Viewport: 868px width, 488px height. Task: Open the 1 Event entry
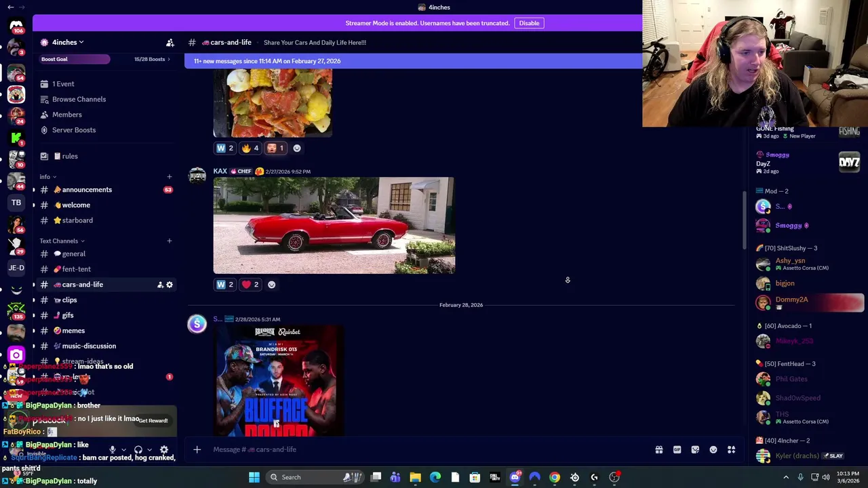[x=105, y=84]
